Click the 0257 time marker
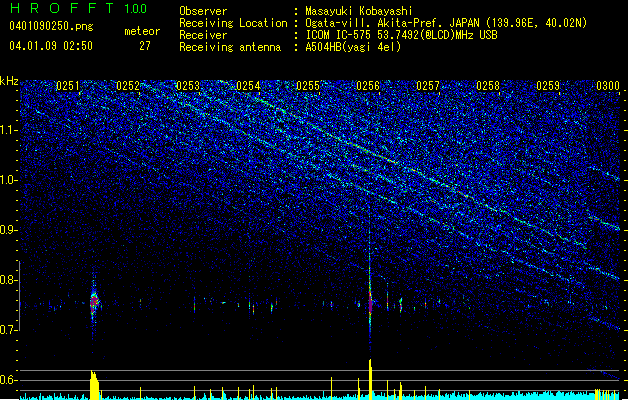The width and height of the screenshot is (629, 400). pyautogui.click(x=428, y=86)
